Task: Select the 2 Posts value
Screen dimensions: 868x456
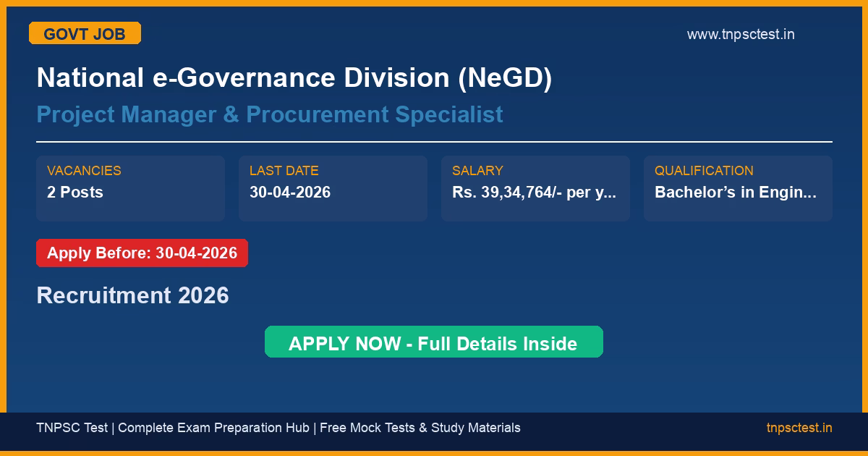Action: (x=75, y=192)
